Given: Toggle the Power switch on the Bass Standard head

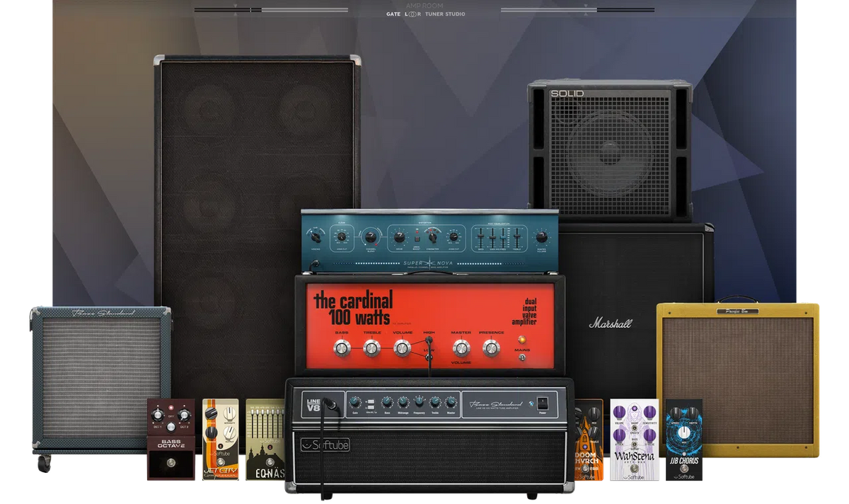Looking at the screenshot, I should click(542, 404).
